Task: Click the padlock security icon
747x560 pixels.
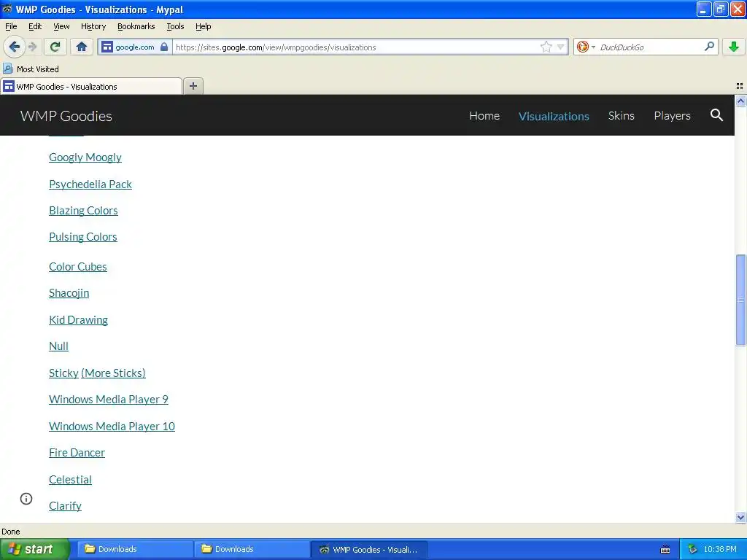Action: click(164, 47)
